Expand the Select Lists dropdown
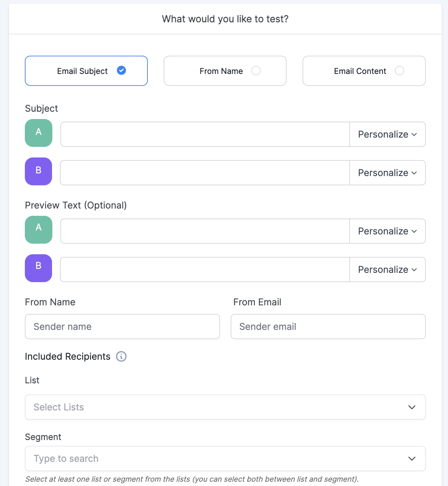 click(x=225, y=407)
